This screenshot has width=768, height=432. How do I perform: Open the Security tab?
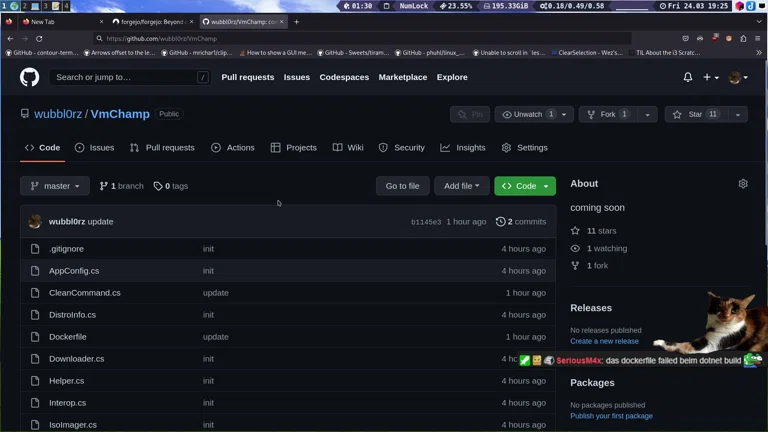(402, 147)
